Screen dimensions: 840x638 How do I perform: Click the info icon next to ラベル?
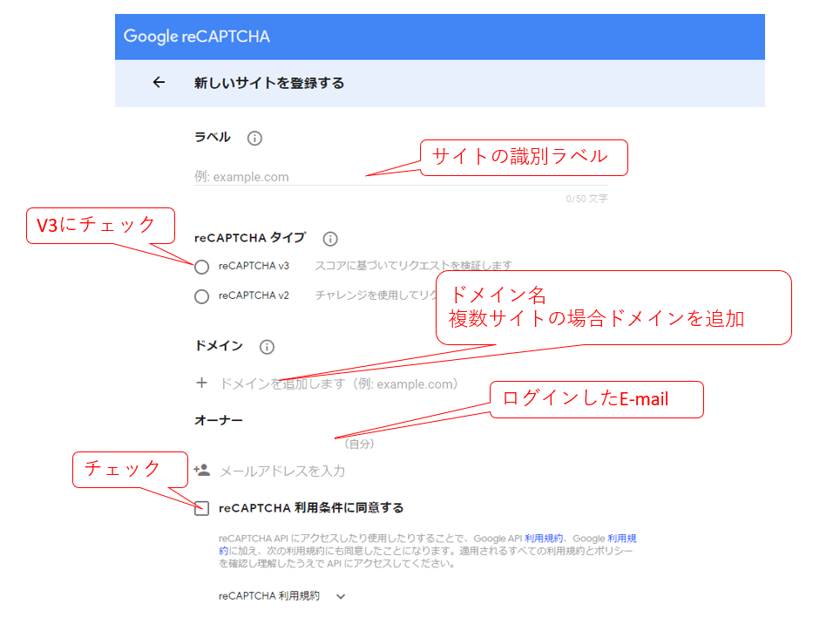254,138
